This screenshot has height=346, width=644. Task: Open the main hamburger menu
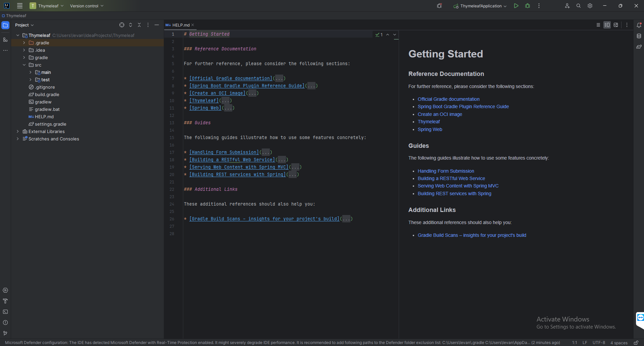click(20, 6)
